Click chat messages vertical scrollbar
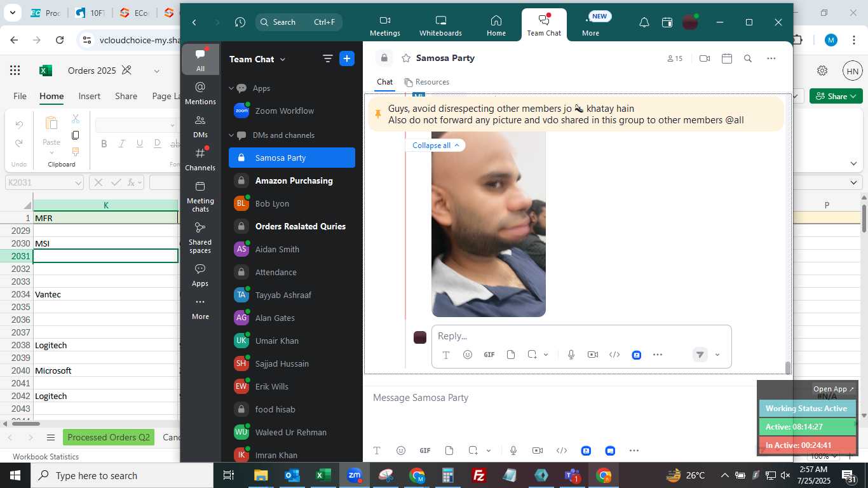868x488 pixels. pyautogui.click(x=788, y=367)
